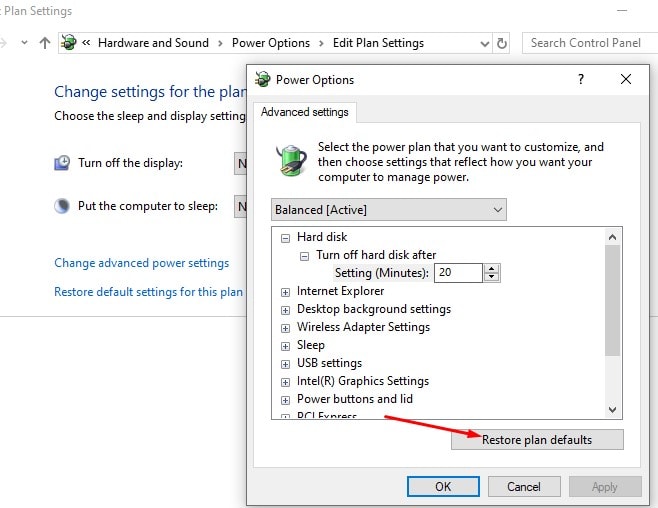Select the Intel(R) Graphics Settings label

pyautogui.click(x=363, y=381)
